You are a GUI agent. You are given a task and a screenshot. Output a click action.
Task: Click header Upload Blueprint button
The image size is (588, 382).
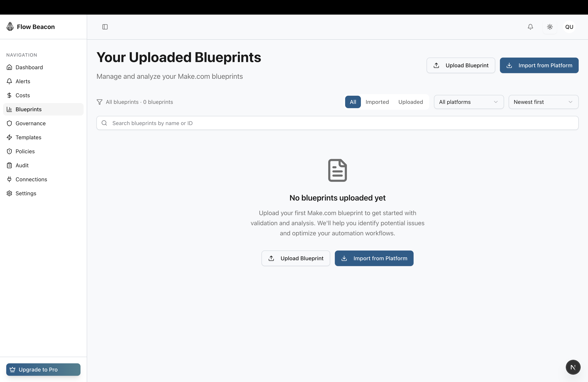tap(460, 65)
